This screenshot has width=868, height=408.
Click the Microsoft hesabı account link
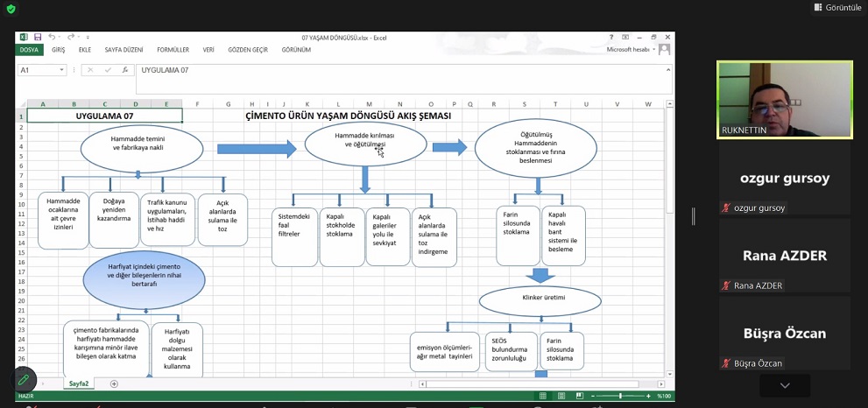tap(630, 50)
